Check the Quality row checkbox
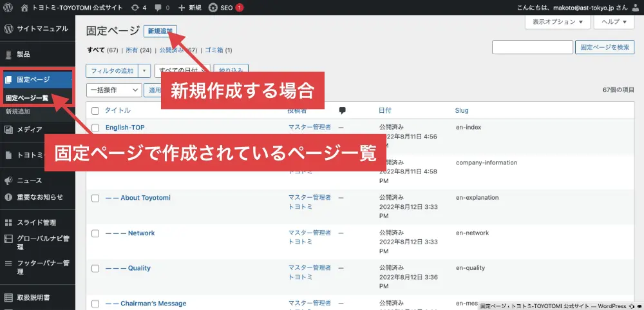Image resolution: width=644 pixels, height=310 pixels. 95,269
